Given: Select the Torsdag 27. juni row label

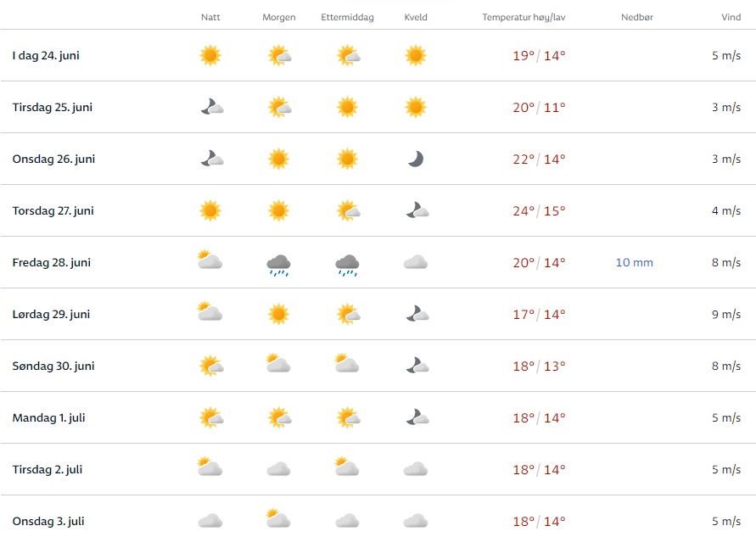Looking at the screenshot, I should (x=53, y=210).
